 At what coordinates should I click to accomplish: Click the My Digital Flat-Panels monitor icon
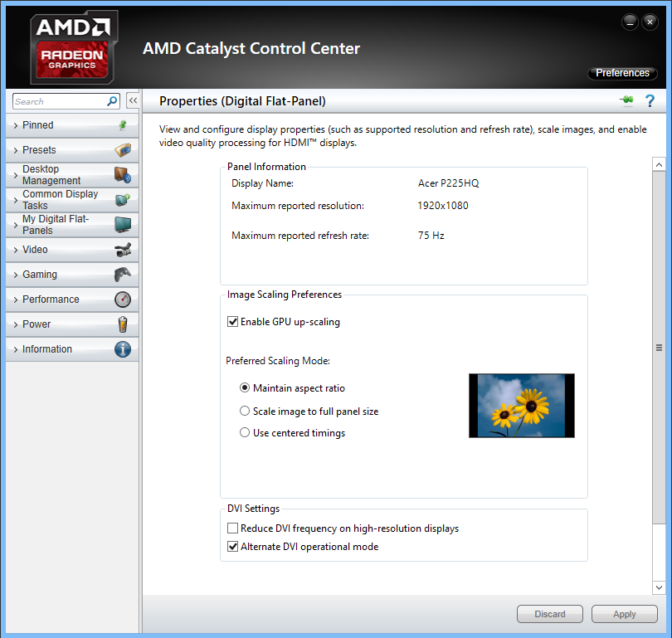(x=123, y=225)
